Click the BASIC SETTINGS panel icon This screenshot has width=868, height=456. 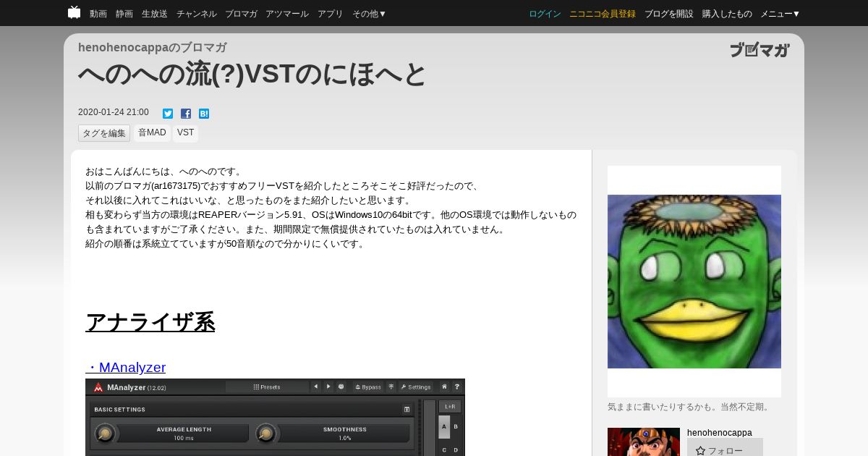pos(407,410)
